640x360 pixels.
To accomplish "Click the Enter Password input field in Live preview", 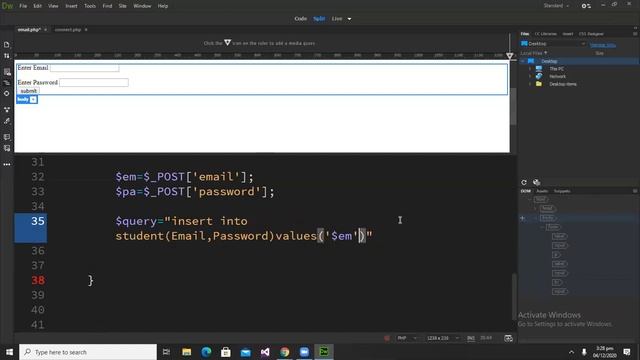I will pos(93,82).
